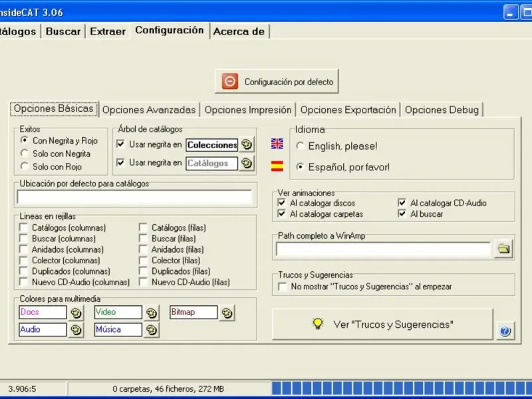Minimize the InsideCAT window
This screenshot has width=532, height=399.
point(511,13)
